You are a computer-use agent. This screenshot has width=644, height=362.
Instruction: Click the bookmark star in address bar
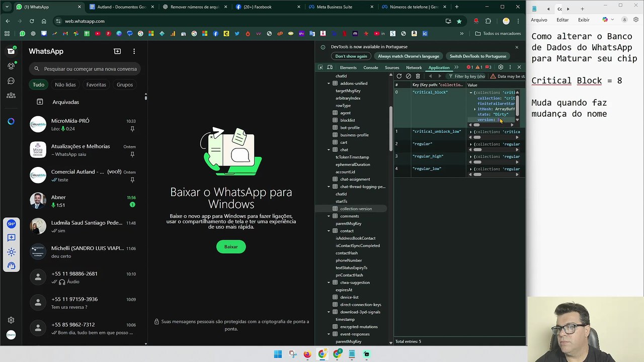[x=459, y=21]
